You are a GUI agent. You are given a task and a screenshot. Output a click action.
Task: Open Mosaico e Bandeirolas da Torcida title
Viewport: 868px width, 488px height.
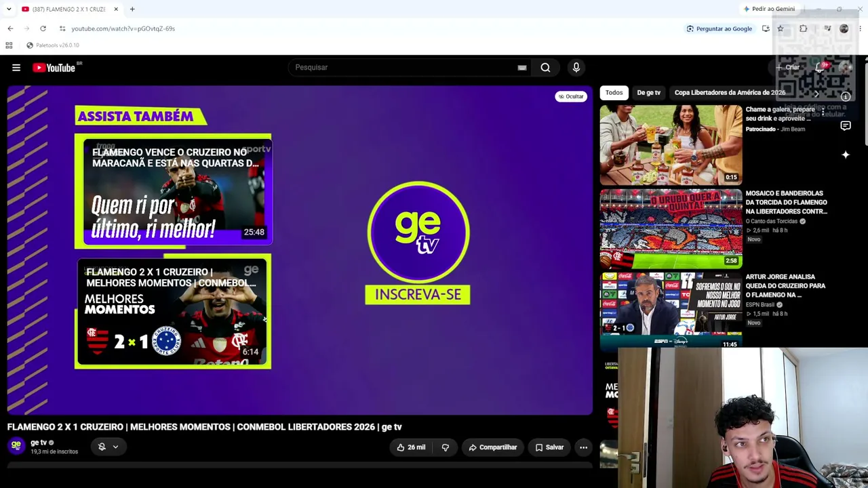(787, 202)
